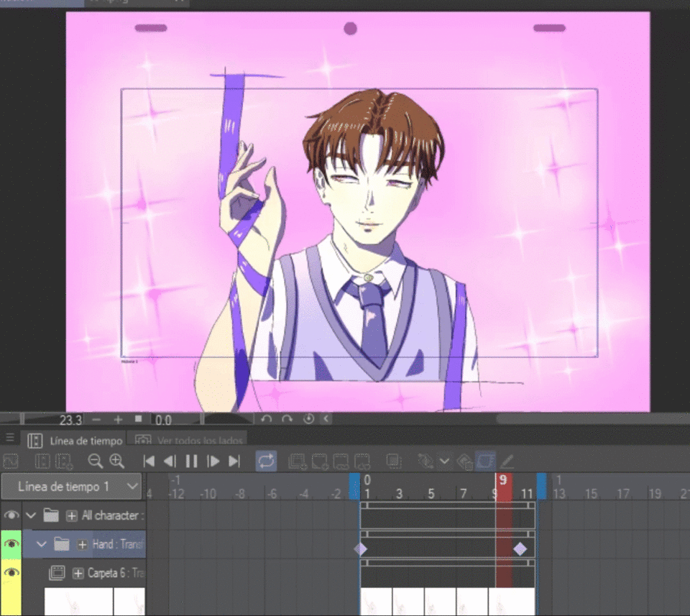Collapse the canvas navigation bar arrow

[326, 419]
